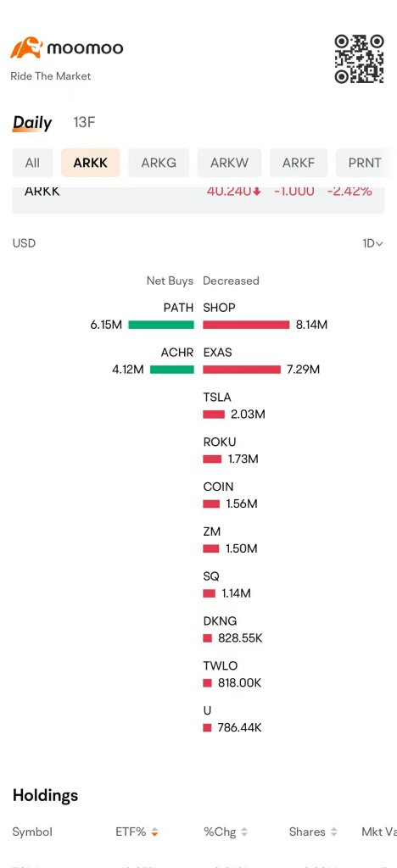The height and width of the screenshot is (868, 397).
Task: Sort holdings by ETF% arrows
Action: [155, 832]
